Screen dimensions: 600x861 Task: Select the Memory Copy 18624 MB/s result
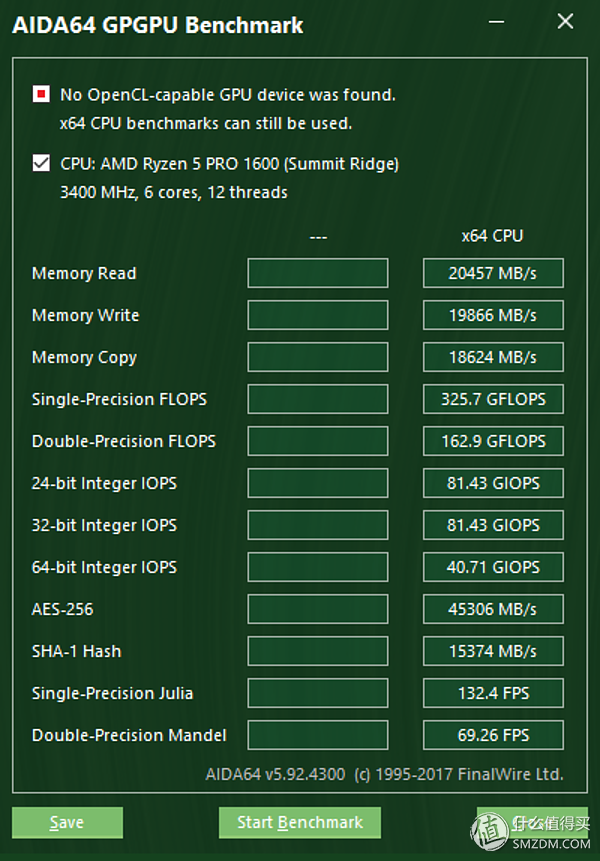(493, 357)
